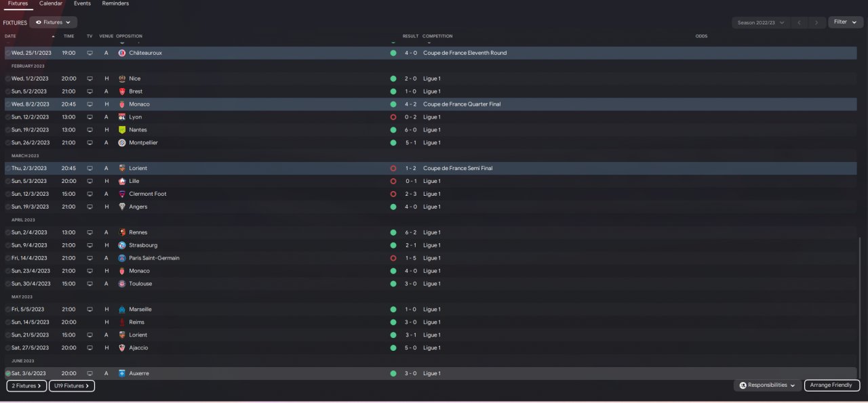Click the red loss indicator for Lille match
The width and height of the screenshot is (868, 403).
[393, 182]
